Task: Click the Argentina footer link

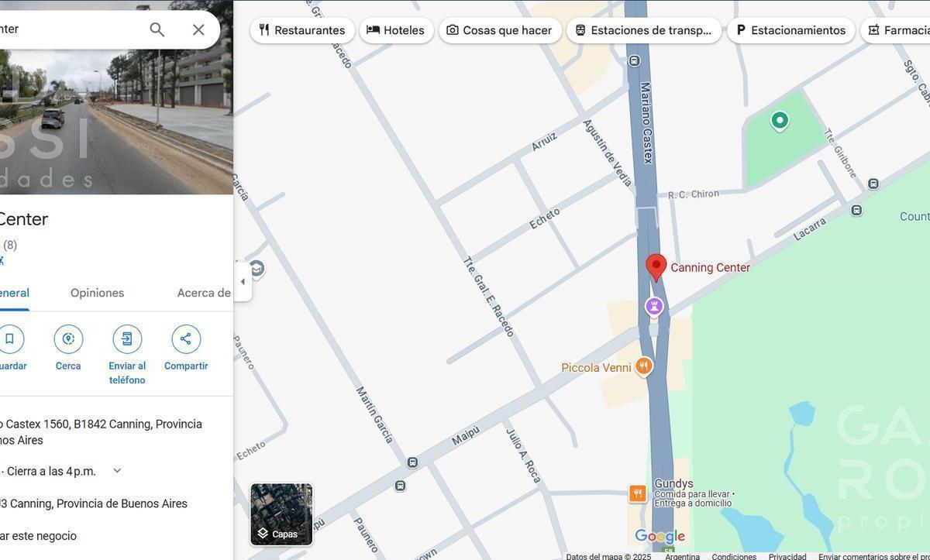Action: [x=682, y=556]
